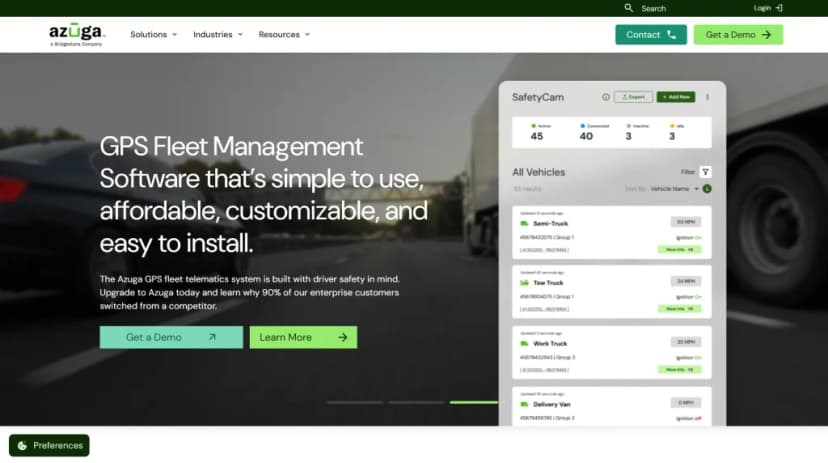Image resolution: width=828 pixels, height=463 pixels.
Task: Click the Azuga logo
Action: 77,35
